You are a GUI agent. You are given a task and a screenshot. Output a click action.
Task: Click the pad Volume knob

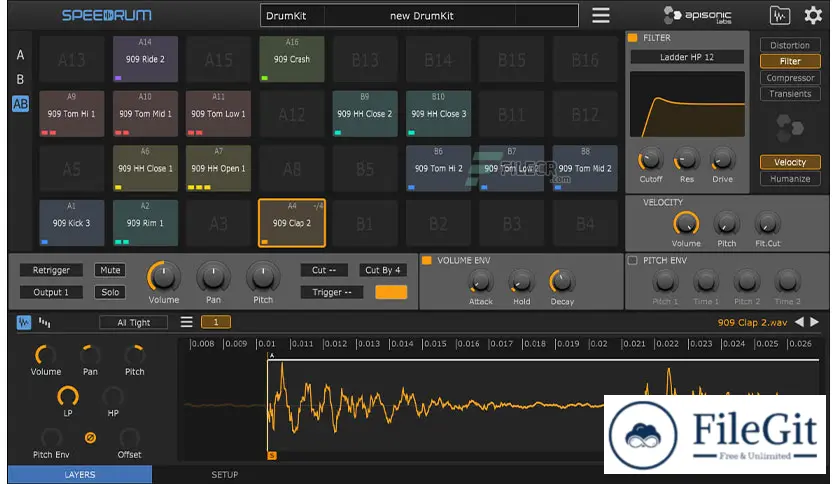163,277
